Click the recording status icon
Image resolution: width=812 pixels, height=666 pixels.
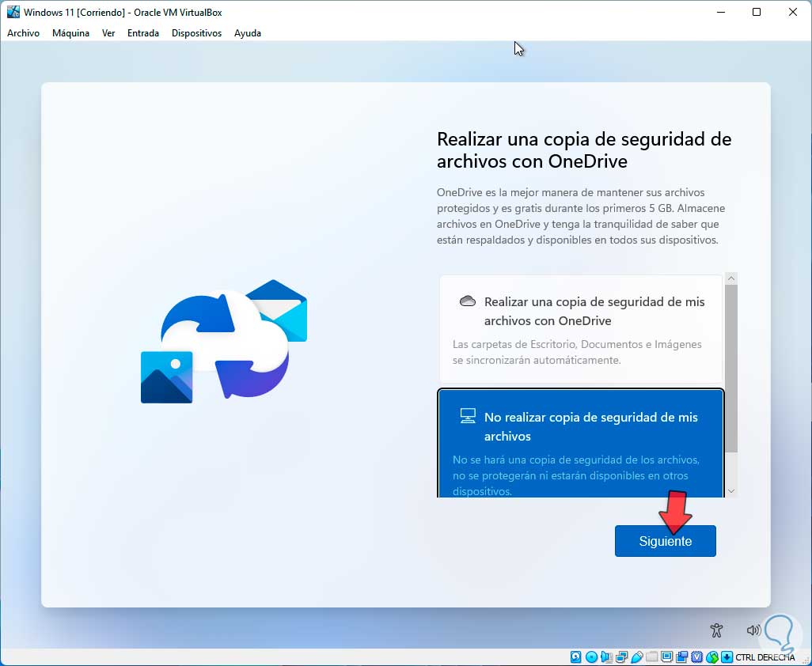[x=682, y=657]
